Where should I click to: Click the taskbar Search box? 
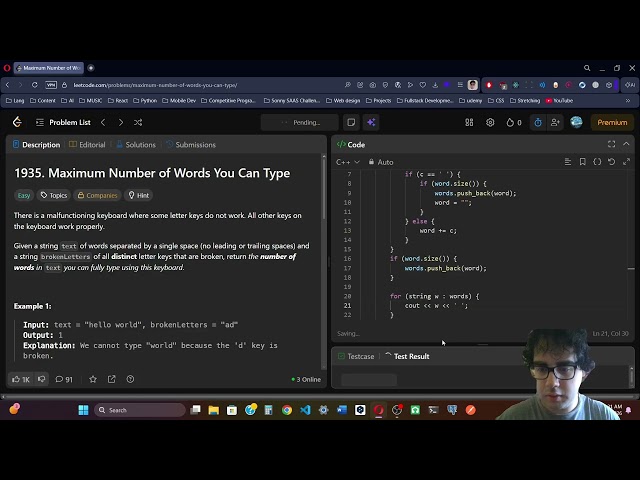[x=140, y=410]
